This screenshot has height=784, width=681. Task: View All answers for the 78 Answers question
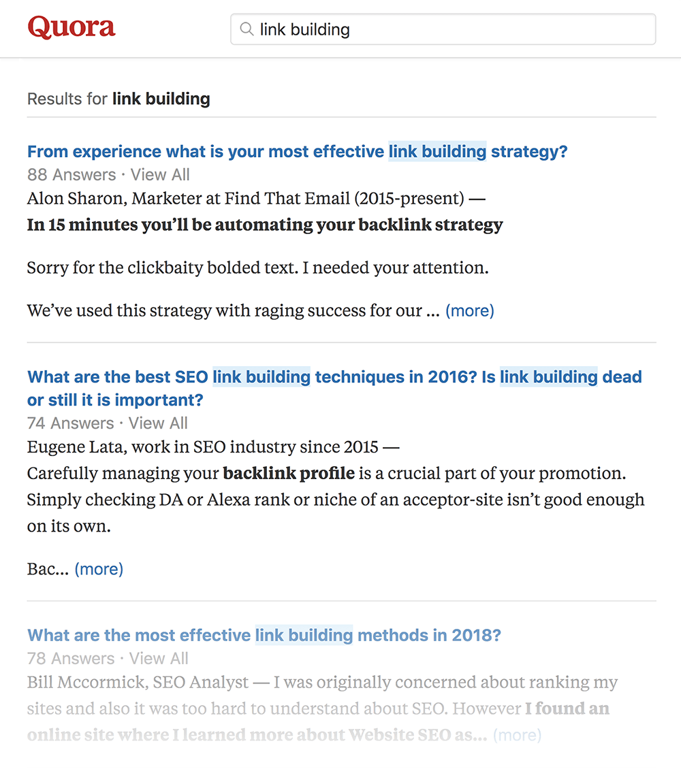159,659
